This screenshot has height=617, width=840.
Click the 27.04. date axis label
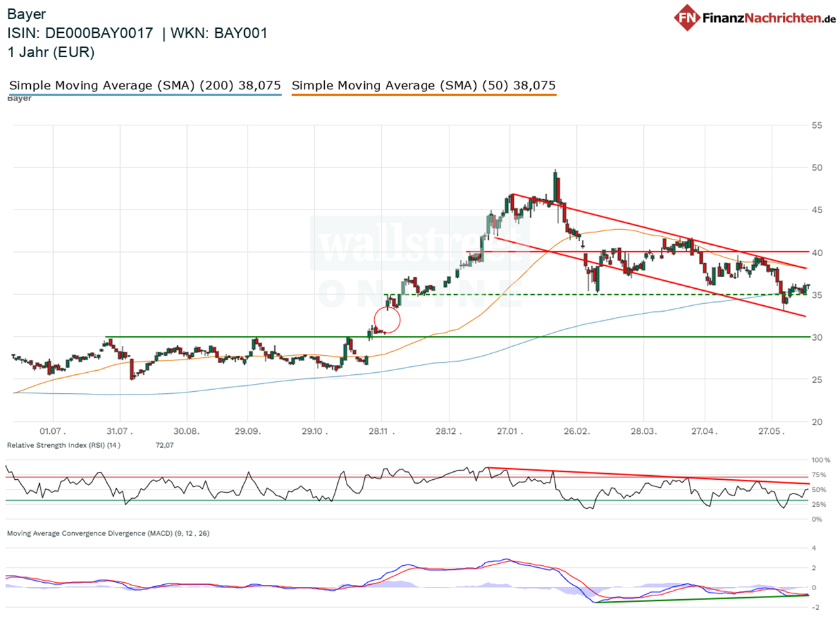[x=704, y=433]
